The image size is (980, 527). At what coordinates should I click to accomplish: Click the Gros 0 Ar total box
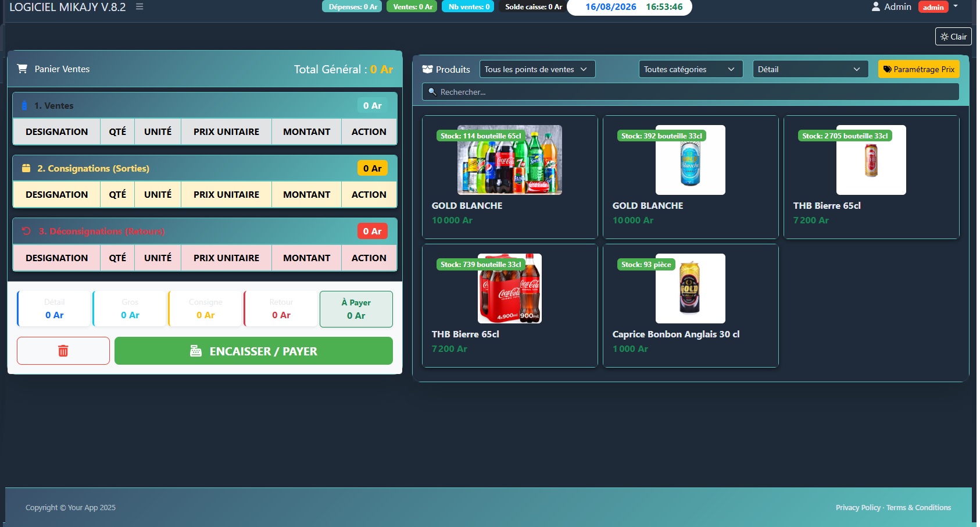(x=130, y=309)
